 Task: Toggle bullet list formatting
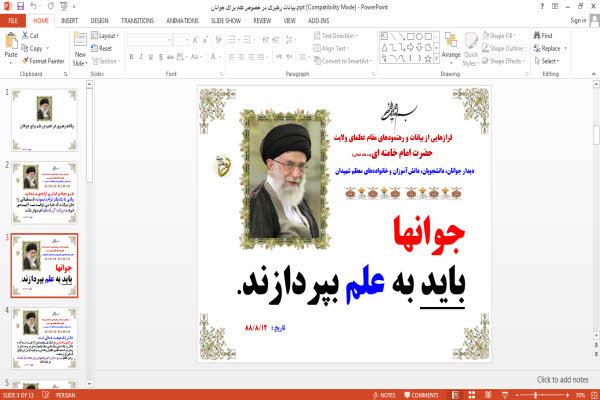point(233,39)
